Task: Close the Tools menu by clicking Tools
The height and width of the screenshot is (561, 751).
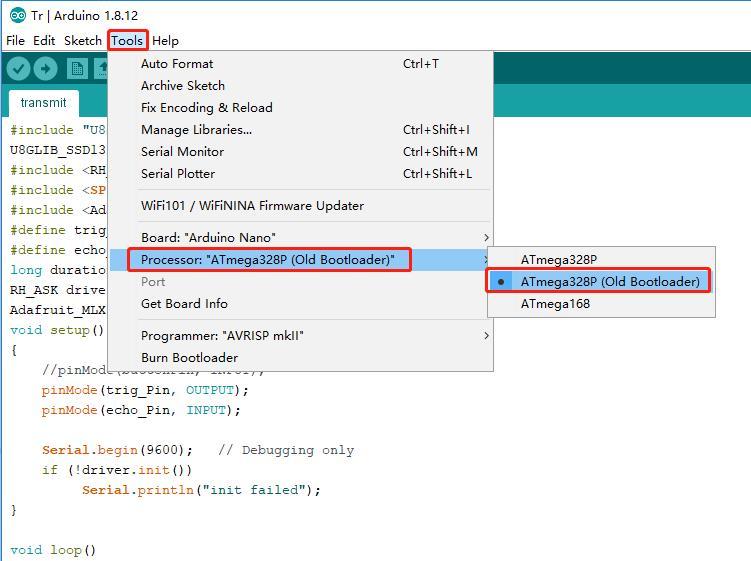Action: tap(127, 41)
